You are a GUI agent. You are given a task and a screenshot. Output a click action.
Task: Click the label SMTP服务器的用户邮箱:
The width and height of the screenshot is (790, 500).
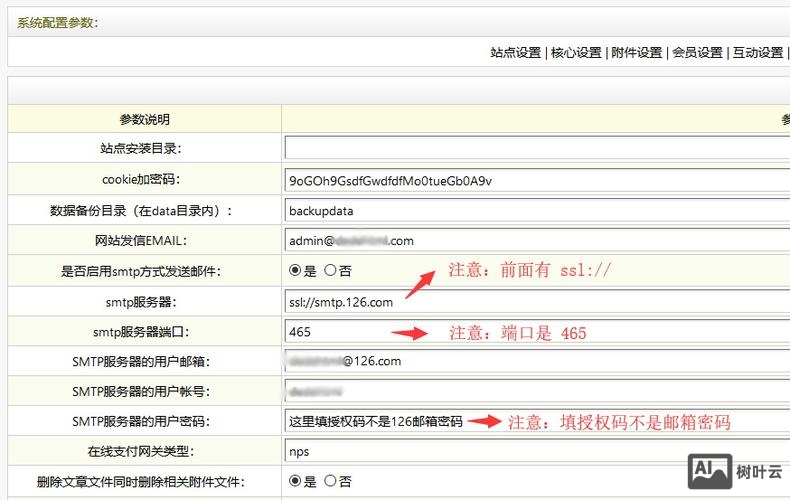click(x=141, y=362)
